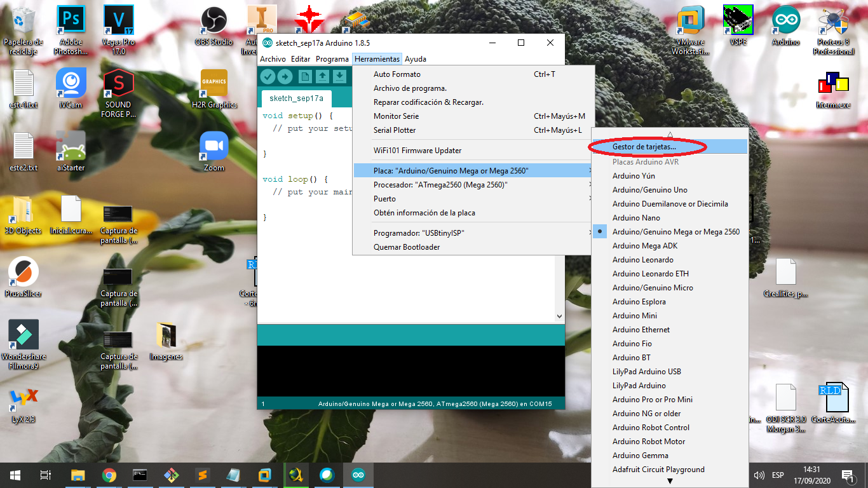Click the Arduino IDE taskbar button

358,475
